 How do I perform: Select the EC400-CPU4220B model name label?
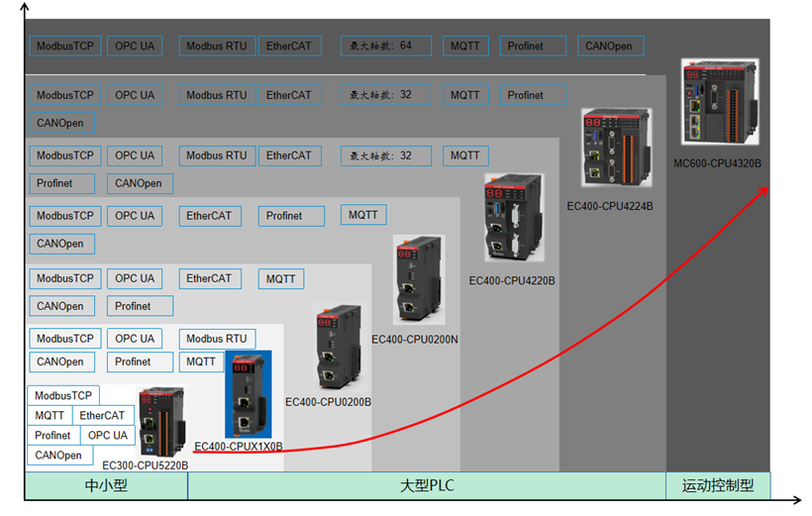[x=512, y=280]
